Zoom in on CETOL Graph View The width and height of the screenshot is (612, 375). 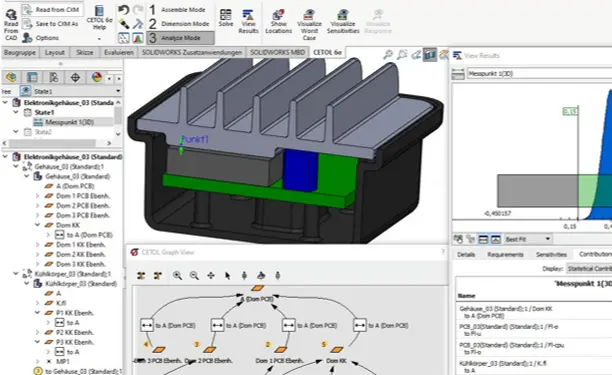pos(177,275)
